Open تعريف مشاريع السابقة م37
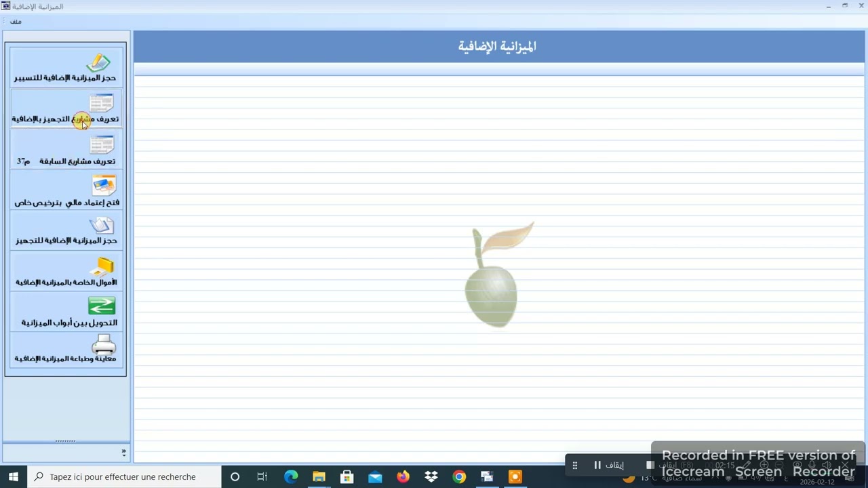The image size is (868, 488). point(66,150)
